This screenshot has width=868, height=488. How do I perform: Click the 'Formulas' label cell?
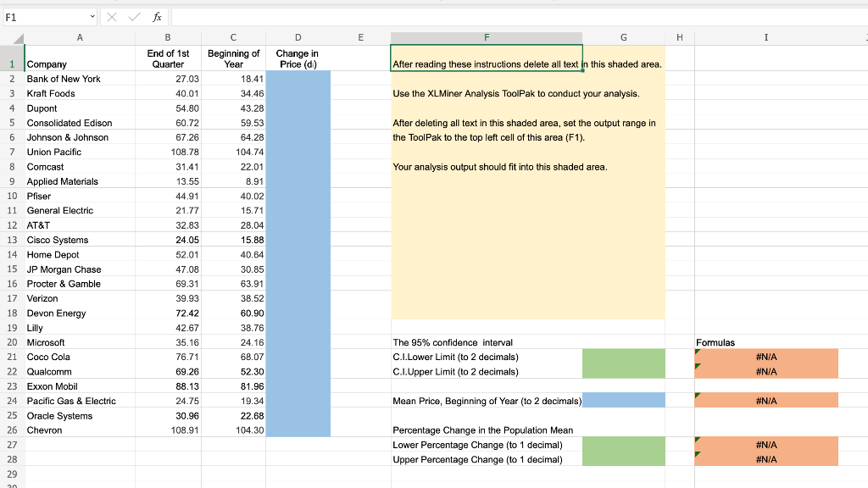[x=766, y=342]
